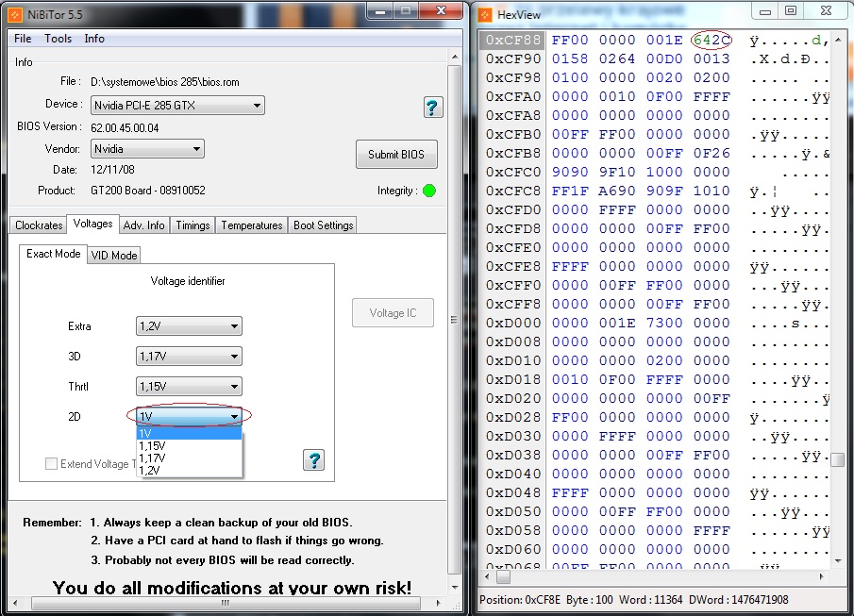Image resolution: width=854 pixels, height=616 pixels.
Task: Maximize the HexView window
Action: pos(791,10)
